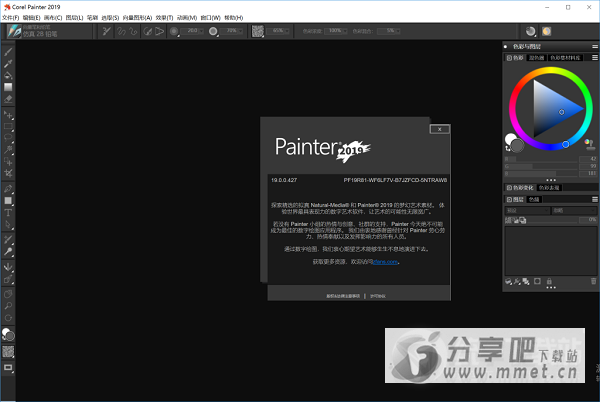The image size is (600, 402).
Task: Select the Pen tool
Action: coord(8,189)
